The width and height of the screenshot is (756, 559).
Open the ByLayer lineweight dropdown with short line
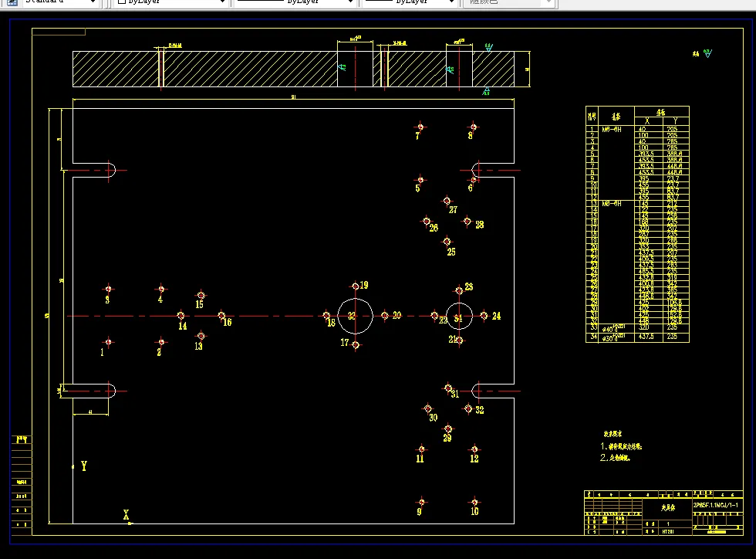coord(410,2)
